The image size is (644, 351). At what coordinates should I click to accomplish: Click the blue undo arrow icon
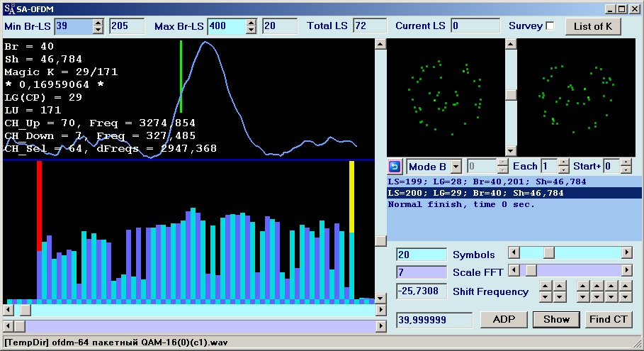[x=395, y=167]
